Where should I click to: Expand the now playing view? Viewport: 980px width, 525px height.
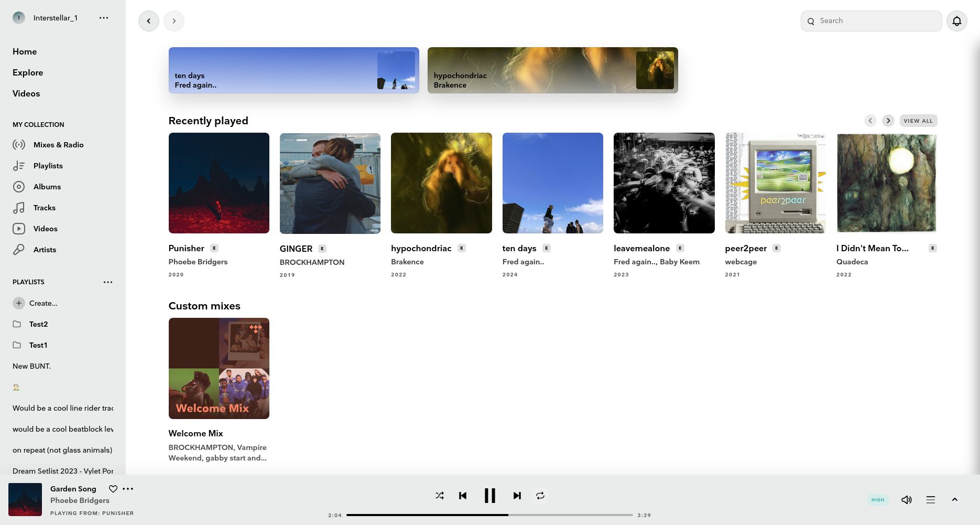tap(955, 500)
